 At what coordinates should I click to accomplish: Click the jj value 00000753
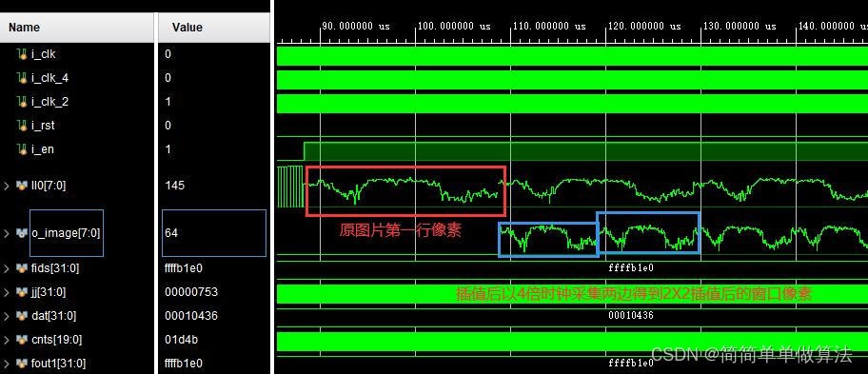pyautogui.click(x=191, y=292)
